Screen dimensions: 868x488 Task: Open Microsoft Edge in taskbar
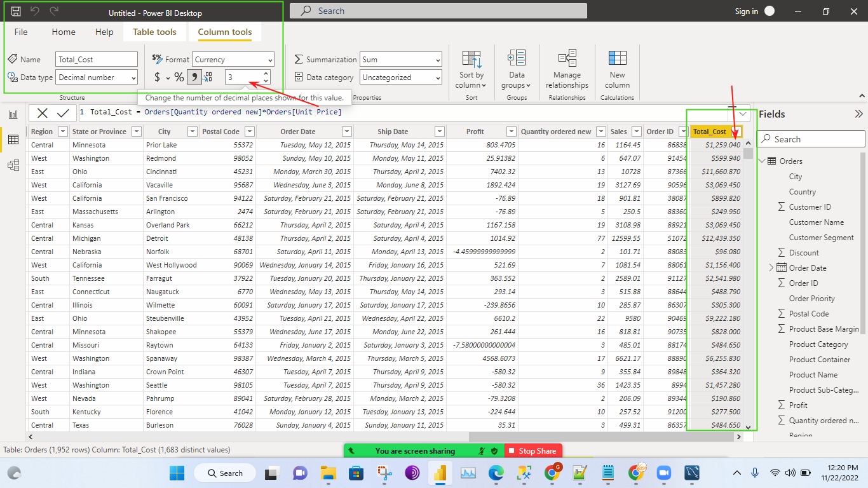pyautogui.click(x=496, y=473)
